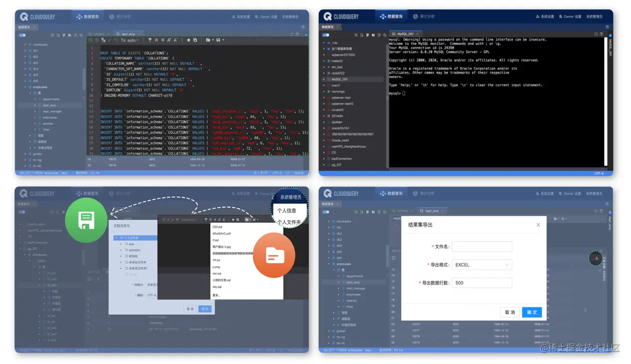Click 保存 button in save-as dialog

pyautogui.click(x=205, y=309)
